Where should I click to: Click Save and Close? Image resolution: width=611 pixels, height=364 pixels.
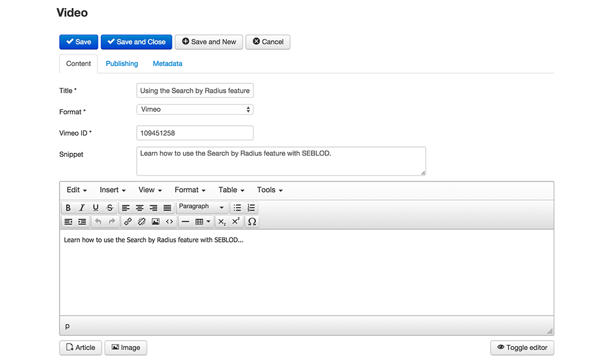point(136,42)
